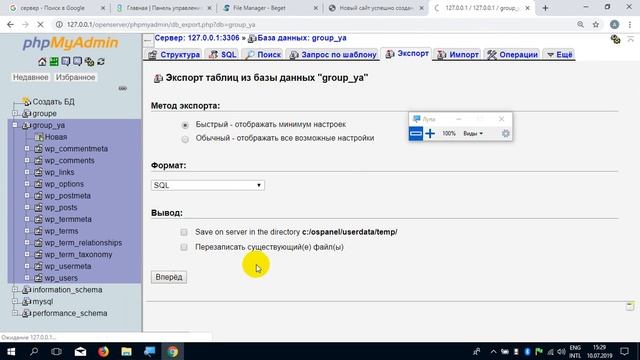Click the Вперёд button

click(169, 277)
